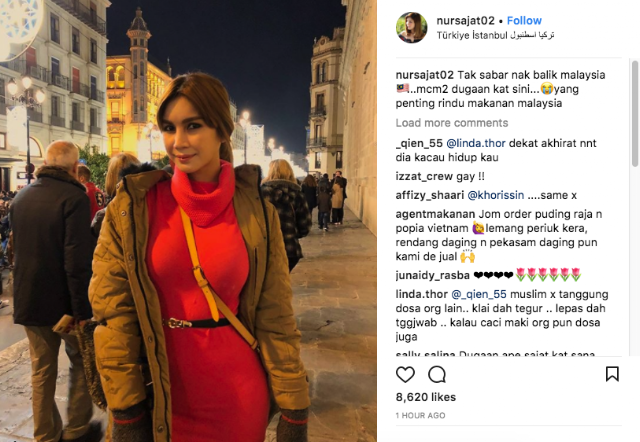Visit junaidy_rasba commenter profile
This screenshot has height=442, width=640.
tap(433, 275)
